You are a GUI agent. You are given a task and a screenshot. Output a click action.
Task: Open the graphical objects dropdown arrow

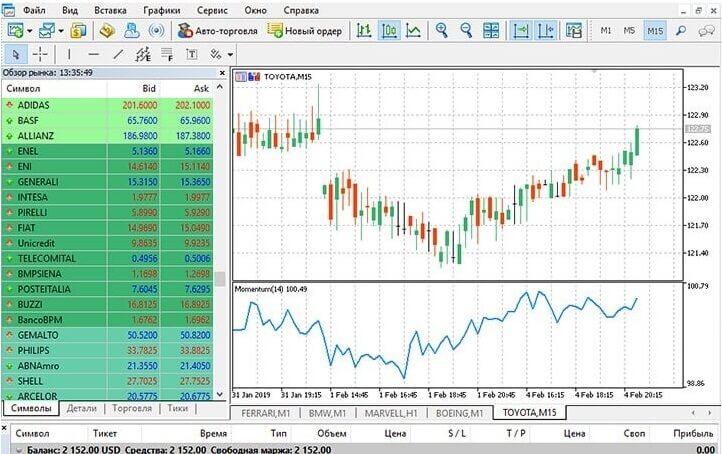tap(230, 55)
